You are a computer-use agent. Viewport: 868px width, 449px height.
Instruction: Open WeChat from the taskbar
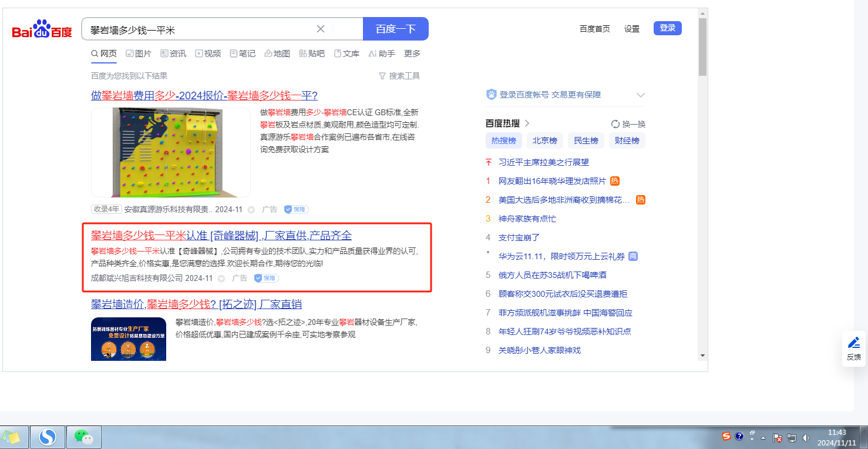pos(85,437)
